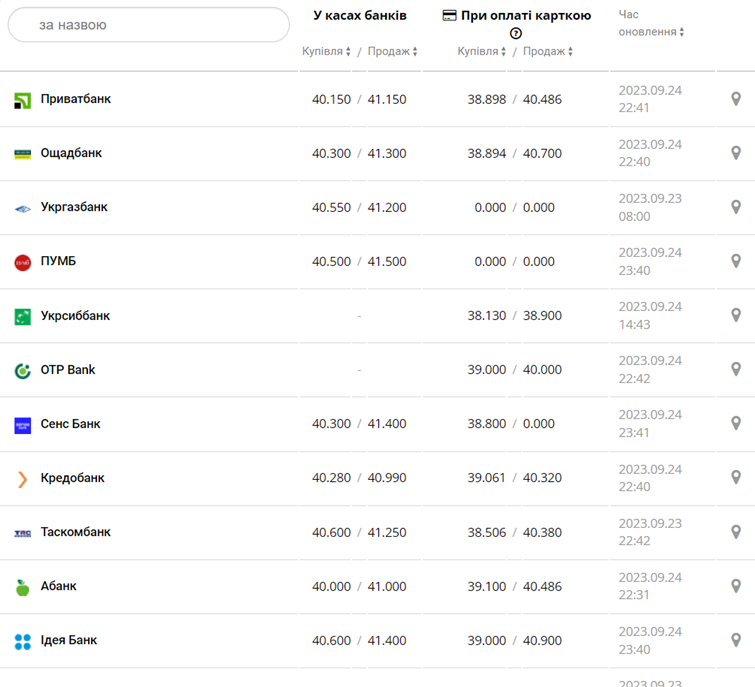The height and width of the screenshot is (687, 755).
Task: Sort card payment Продаж column
Action: click(548, 52)
